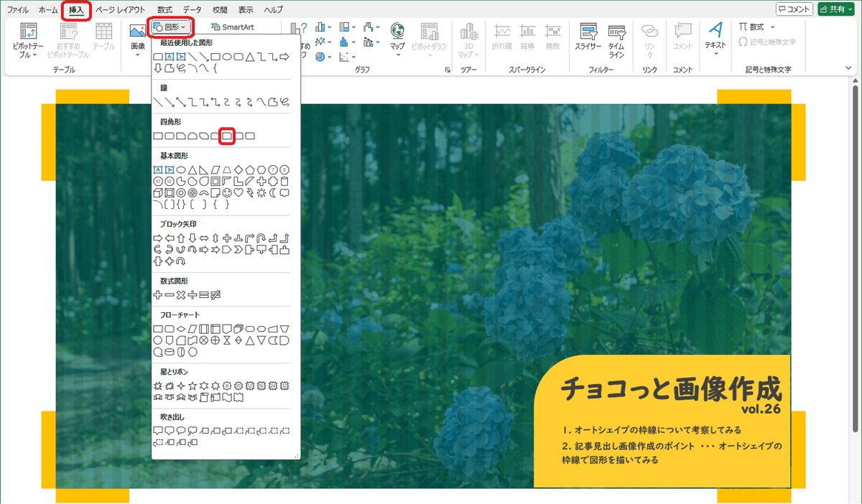This screenshot has height=504, width=862.
Task: Select the round same-side corner rectangle
Action: pos(238,135)
